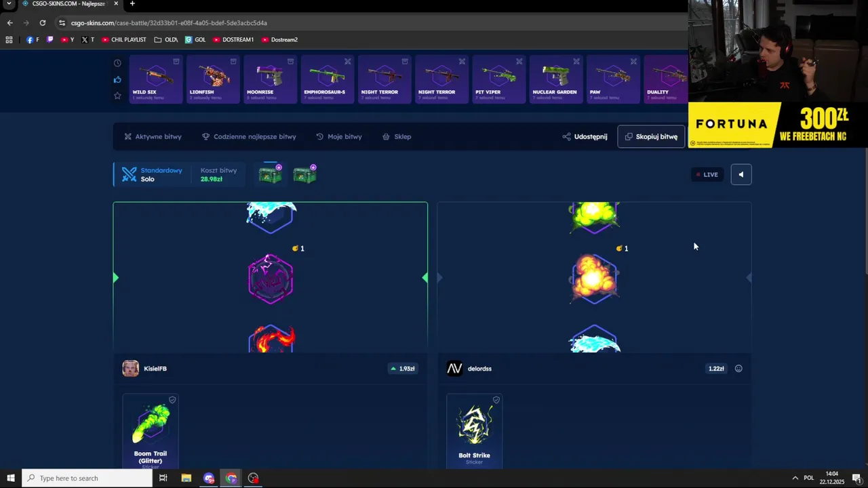Open the tab search dropdown arrow
Viewport: 868px width, 488px height.
click(x=9, y=3)
